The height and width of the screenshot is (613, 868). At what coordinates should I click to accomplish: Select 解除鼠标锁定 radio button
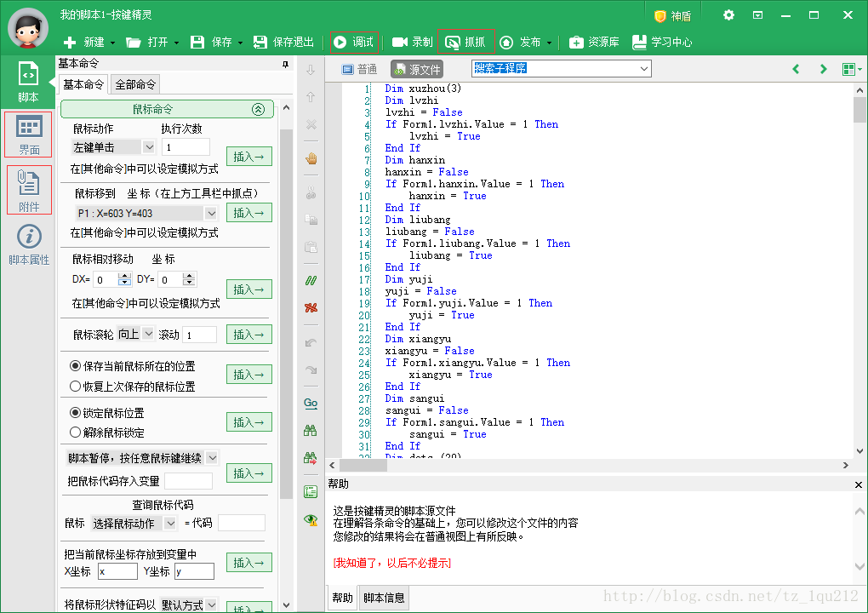point(75,433)
